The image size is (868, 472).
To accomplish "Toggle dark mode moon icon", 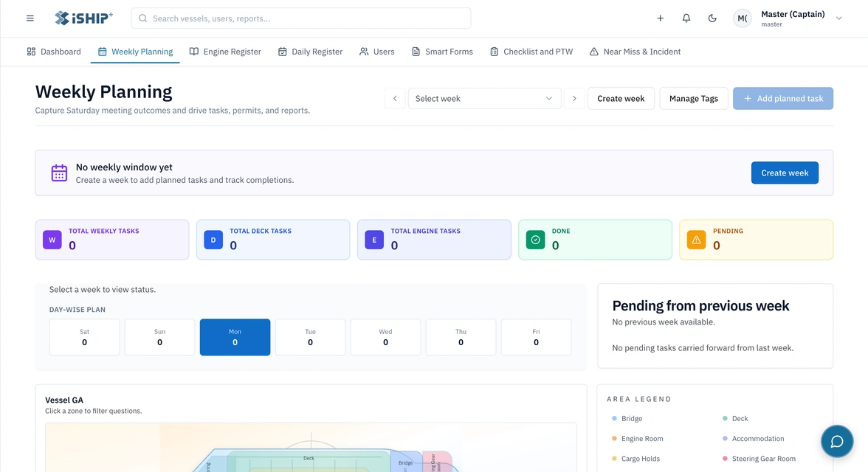I will pyautogui.click(x=712, y=18).
